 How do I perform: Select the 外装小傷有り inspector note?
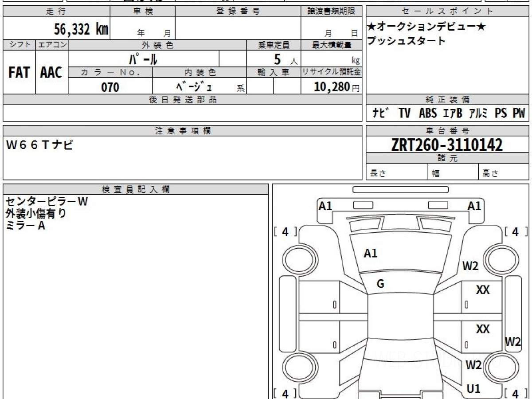[36, 213]
